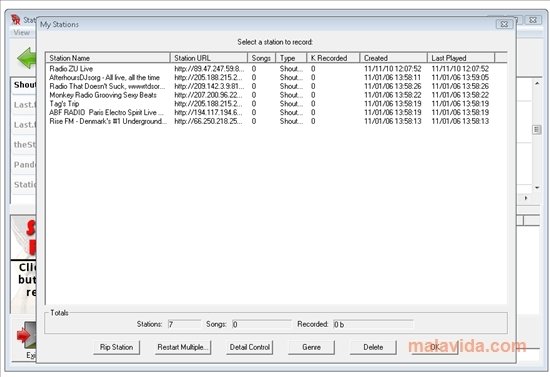Sort by Last Played column header
This screenshot has height=377, width=550.
[461, 58]
